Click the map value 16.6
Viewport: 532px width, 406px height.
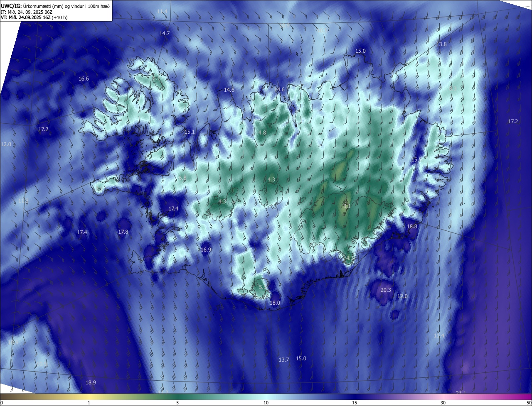click(x=84, y=79)
